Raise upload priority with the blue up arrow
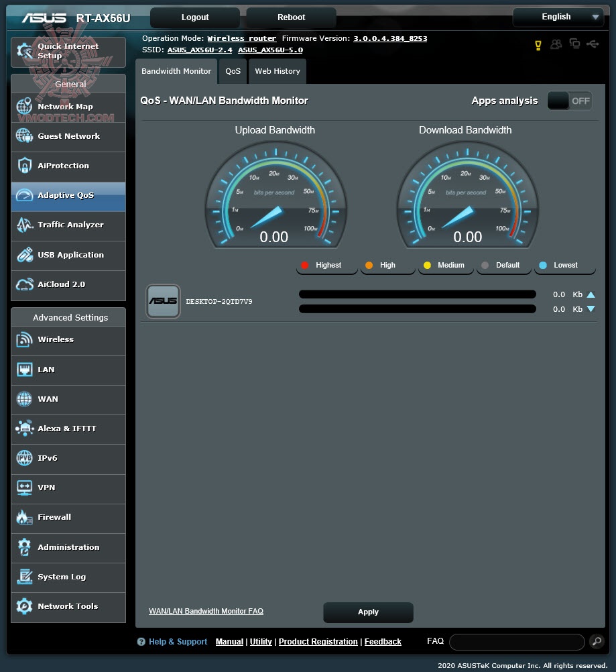 (589, 294)
